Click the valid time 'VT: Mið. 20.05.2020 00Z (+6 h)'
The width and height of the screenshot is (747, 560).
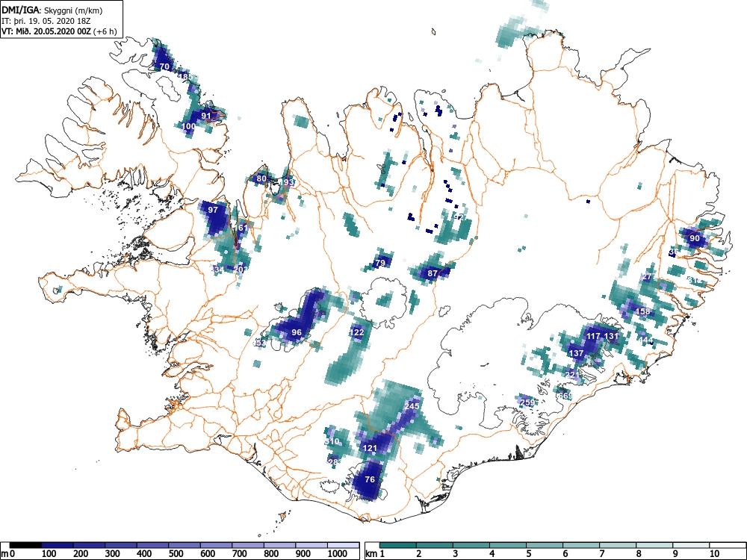[59, 31]
